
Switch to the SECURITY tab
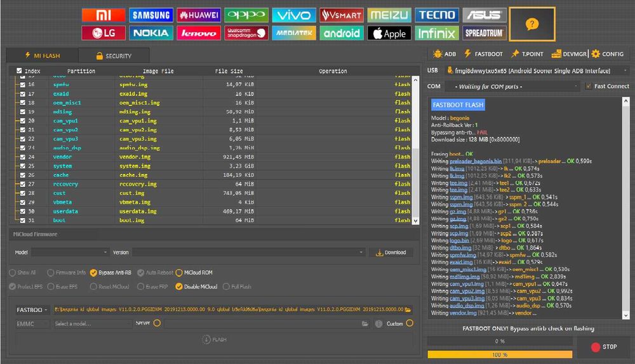pyautogui.click(x=114, y=56)
